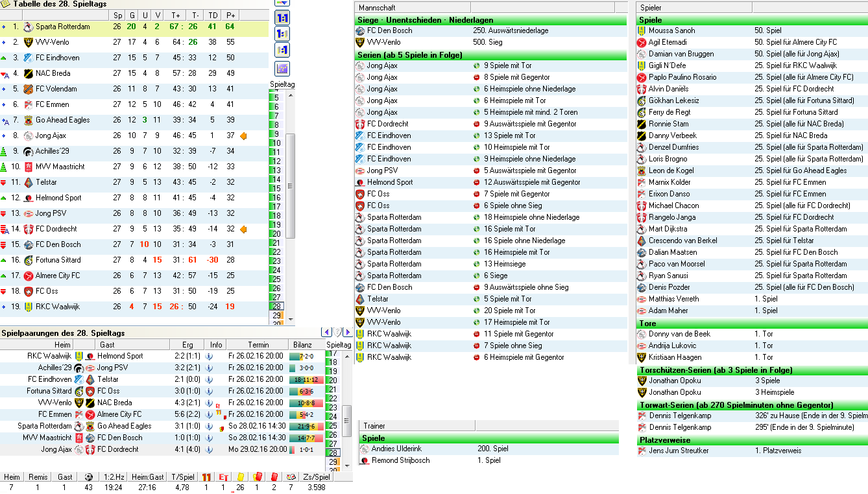Click the Trainer column header
Viewport: 868px width, 494px height.
tap(417, 426)
